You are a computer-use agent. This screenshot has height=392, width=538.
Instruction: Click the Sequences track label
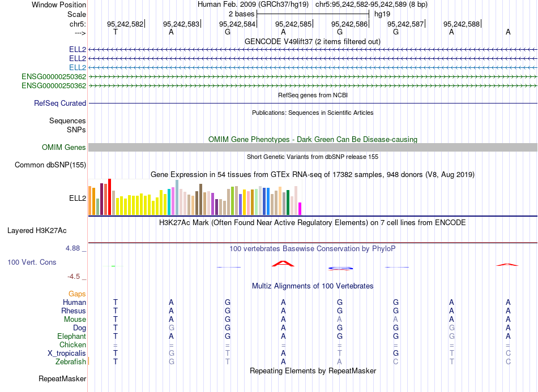coord(67,120)
